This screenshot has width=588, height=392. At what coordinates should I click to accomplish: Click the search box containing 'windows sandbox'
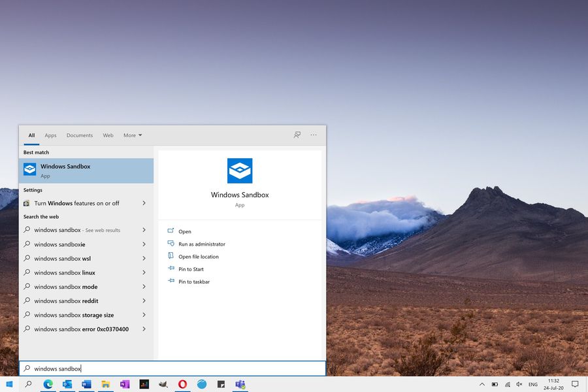(172, 368)
